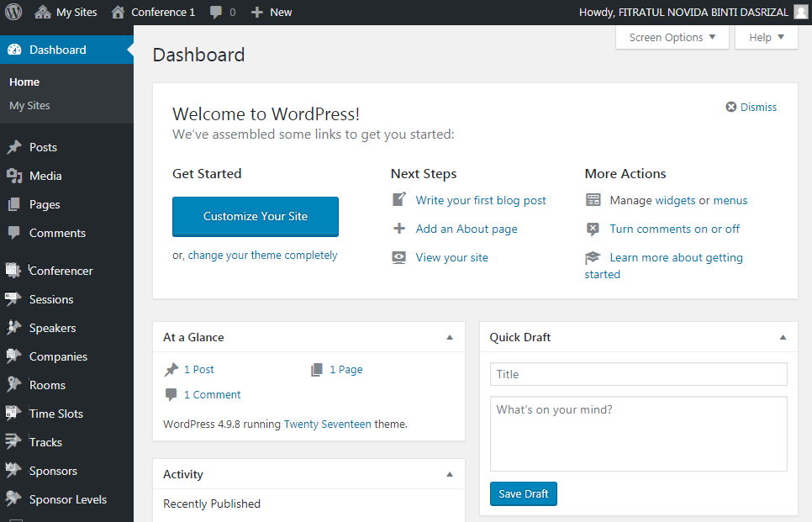Open the Howdy user account menu
This screenshot has width=812, height=522.
tap(693, 12)
